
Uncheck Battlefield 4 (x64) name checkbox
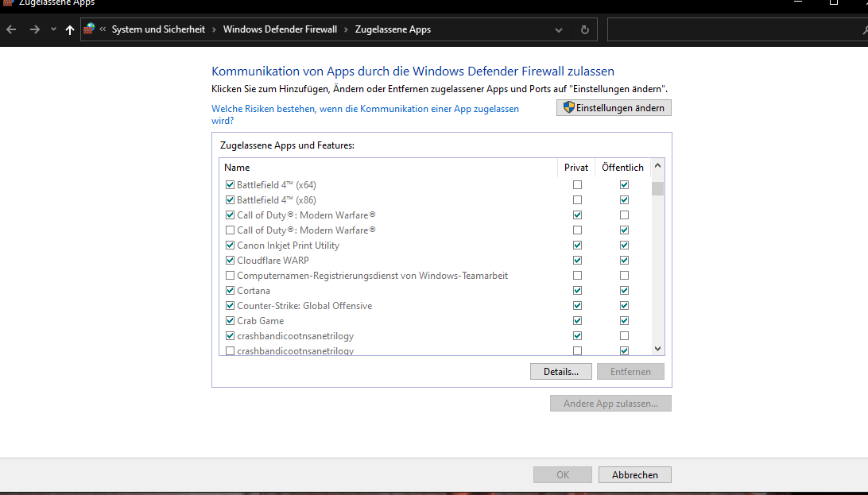[230, 184]
